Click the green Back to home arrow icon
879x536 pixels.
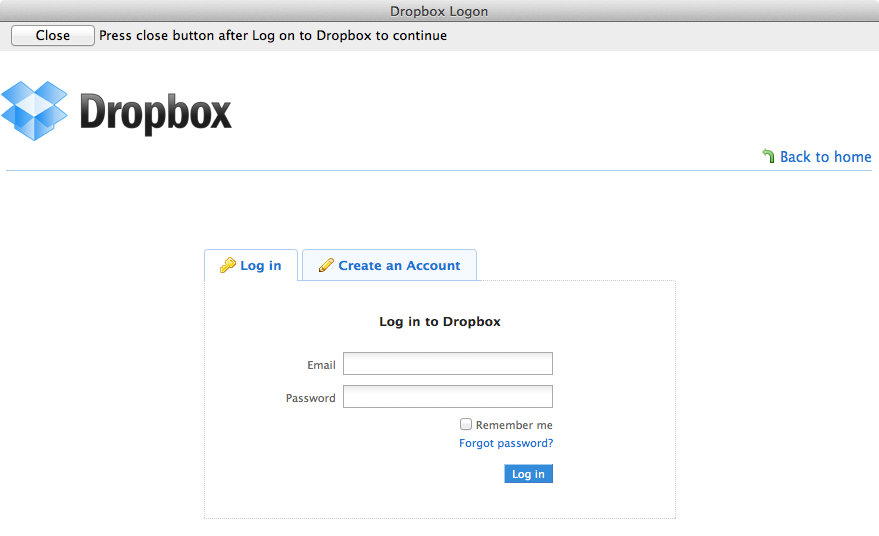(769, 156)
